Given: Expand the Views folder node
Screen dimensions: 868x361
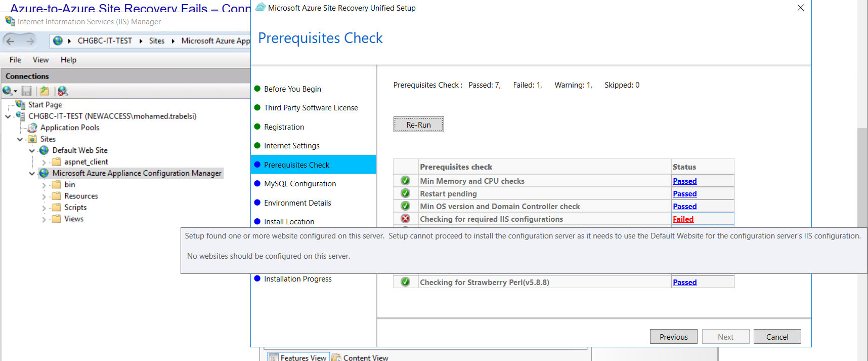Looking at the screenshot, I should point(44,219).
